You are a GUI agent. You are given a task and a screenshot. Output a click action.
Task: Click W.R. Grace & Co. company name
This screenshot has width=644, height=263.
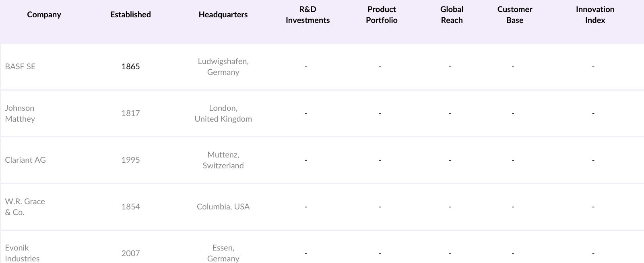pos(25,207)
